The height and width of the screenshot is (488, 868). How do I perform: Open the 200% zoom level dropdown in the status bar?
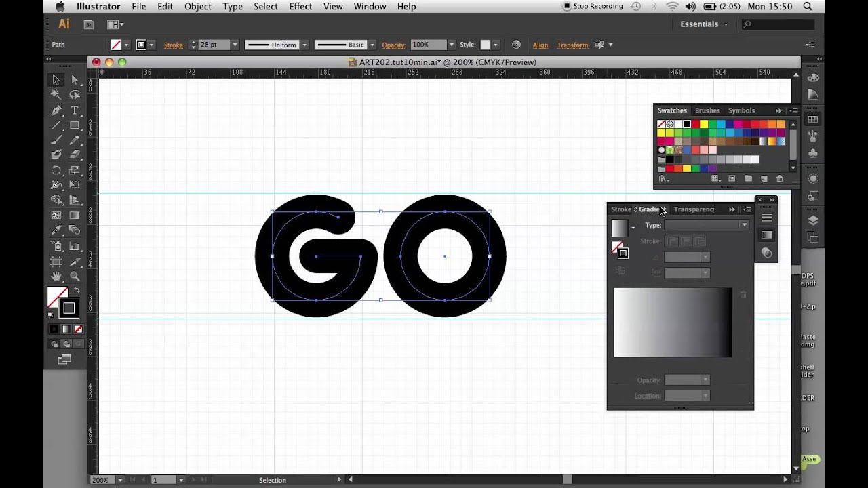(121, 480)
